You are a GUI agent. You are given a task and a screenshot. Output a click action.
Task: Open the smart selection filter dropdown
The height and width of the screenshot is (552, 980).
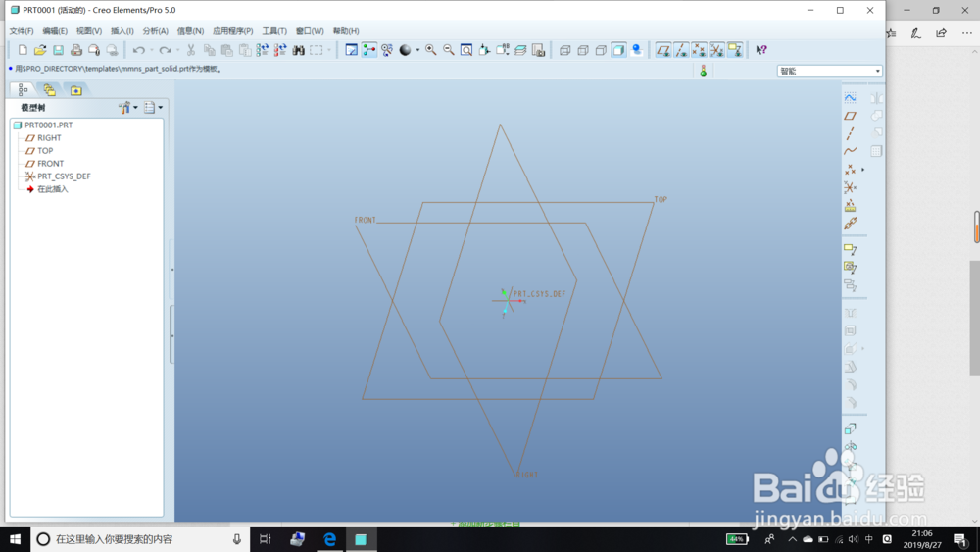(829, 72)
